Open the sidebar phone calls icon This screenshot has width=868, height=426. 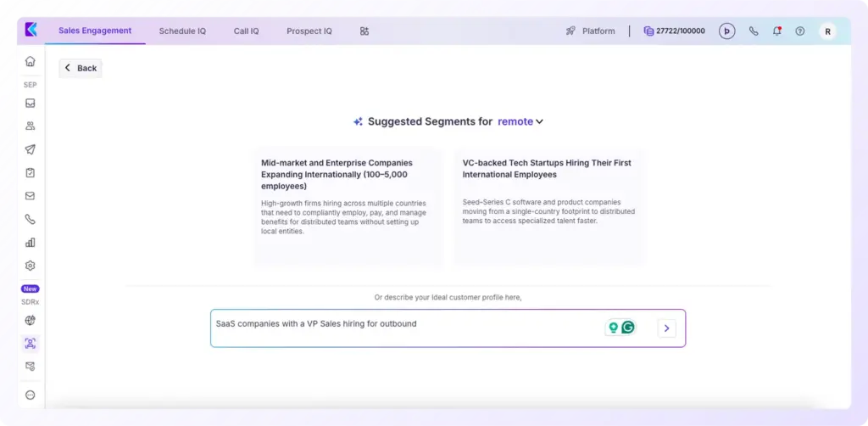[x=31, y=220]
